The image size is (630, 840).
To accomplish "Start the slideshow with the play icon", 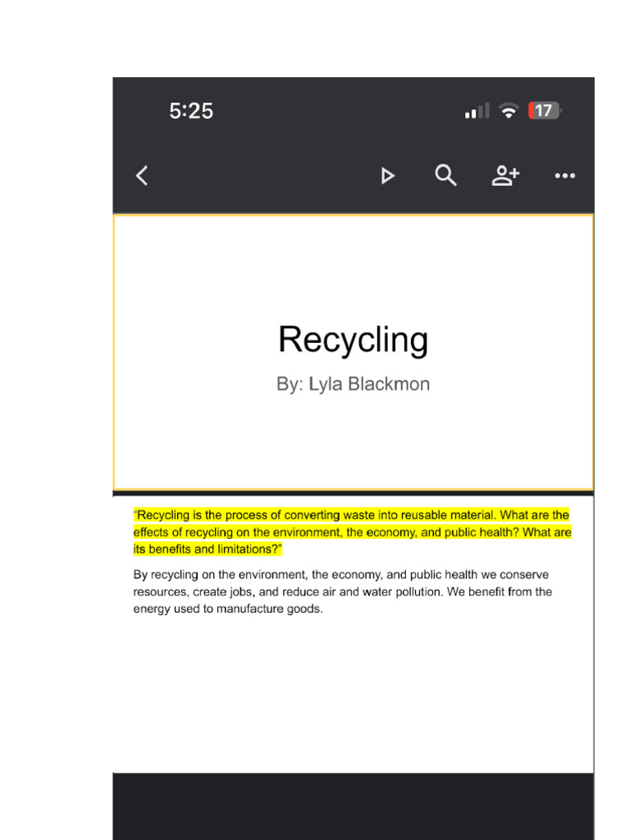I will [387, 176].
